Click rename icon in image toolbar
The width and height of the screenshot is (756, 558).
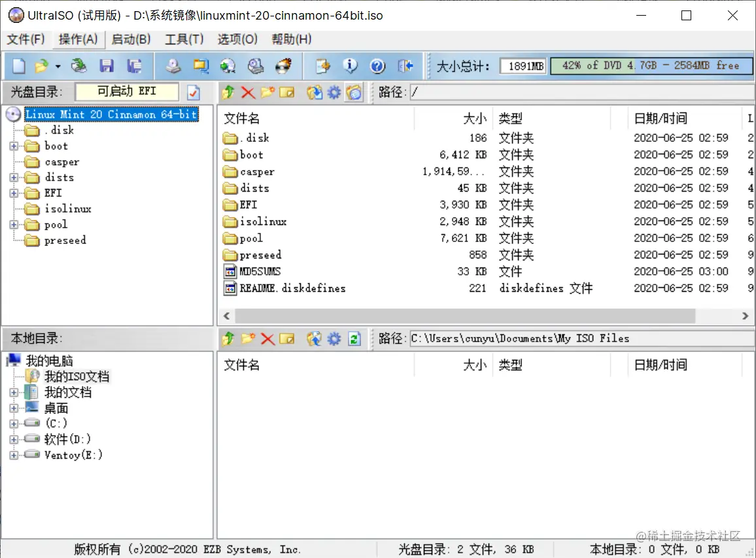click(287, 92)
